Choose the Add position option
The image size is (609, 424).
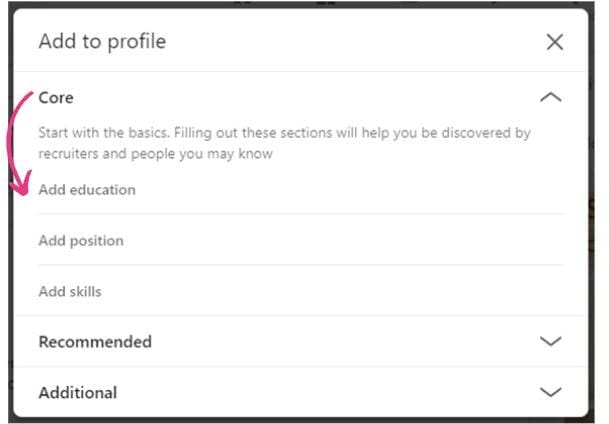coord(81,241)
